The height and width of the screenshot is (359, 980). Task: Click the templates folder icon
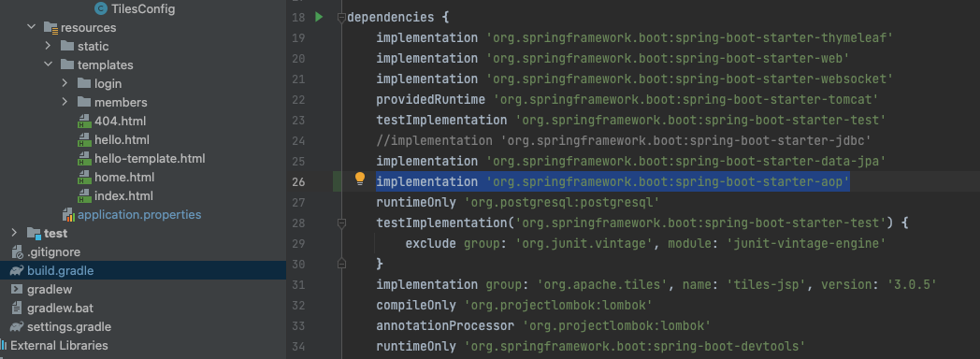click(67, 65)
